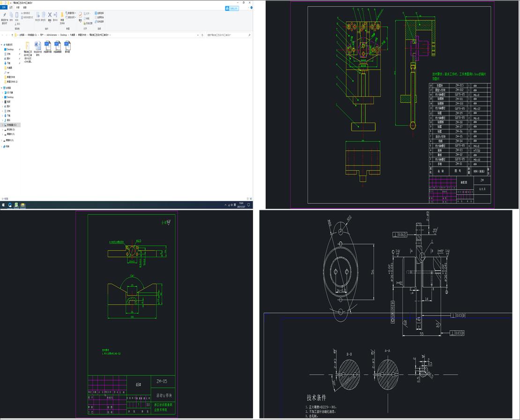Click the up-arrow navigation button
The image size is (520, 420).
click(x=12, y=35)
